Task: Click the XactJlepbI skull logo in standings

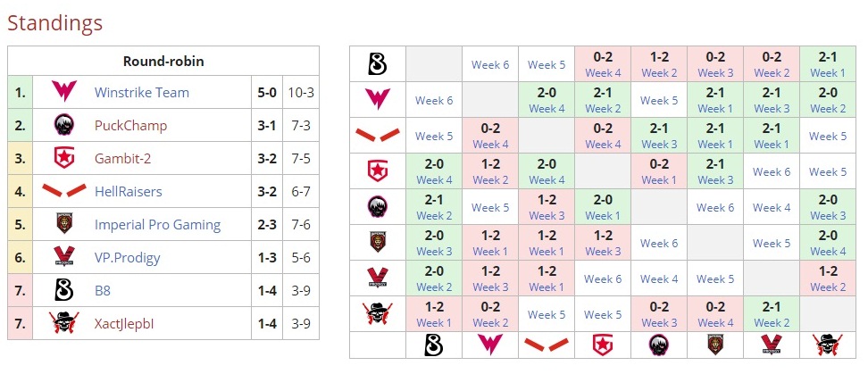Action: click(64, 323)
